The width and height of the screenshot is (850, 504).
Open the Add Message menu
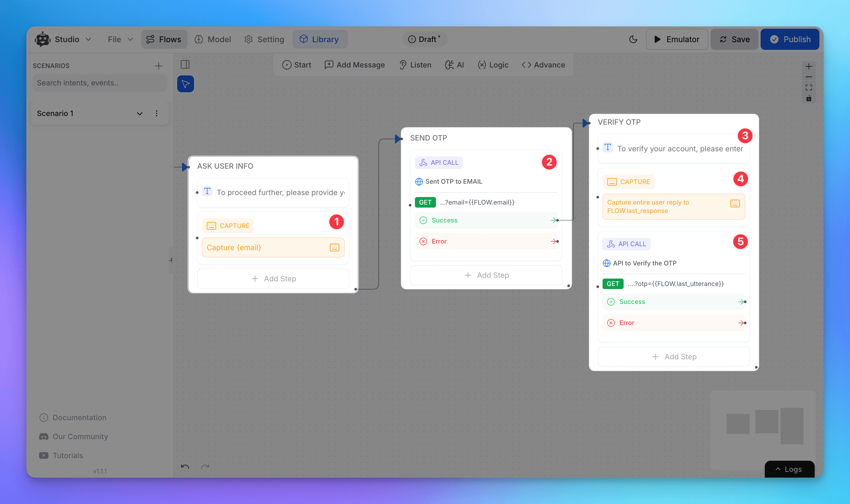355,65
